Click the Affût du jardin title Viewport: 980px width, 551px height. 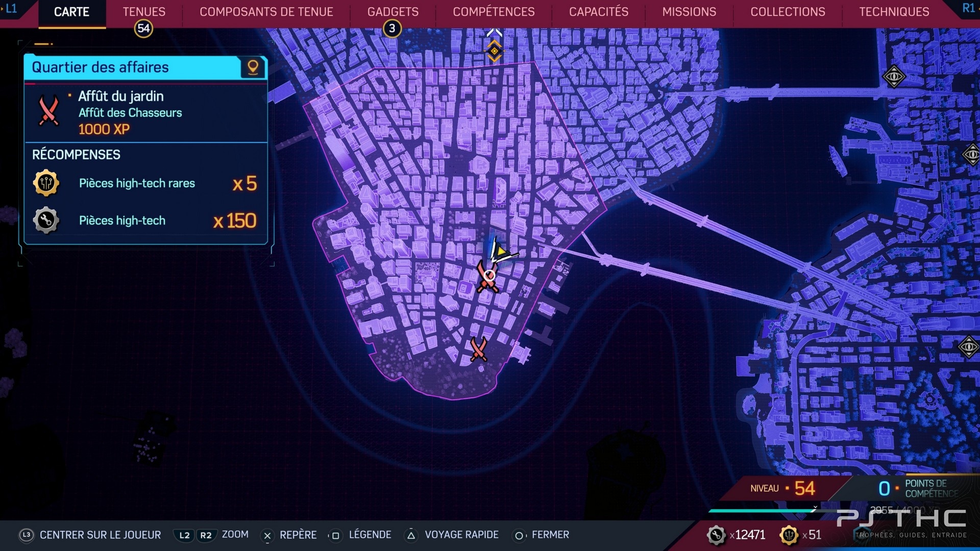click(121, 96)
